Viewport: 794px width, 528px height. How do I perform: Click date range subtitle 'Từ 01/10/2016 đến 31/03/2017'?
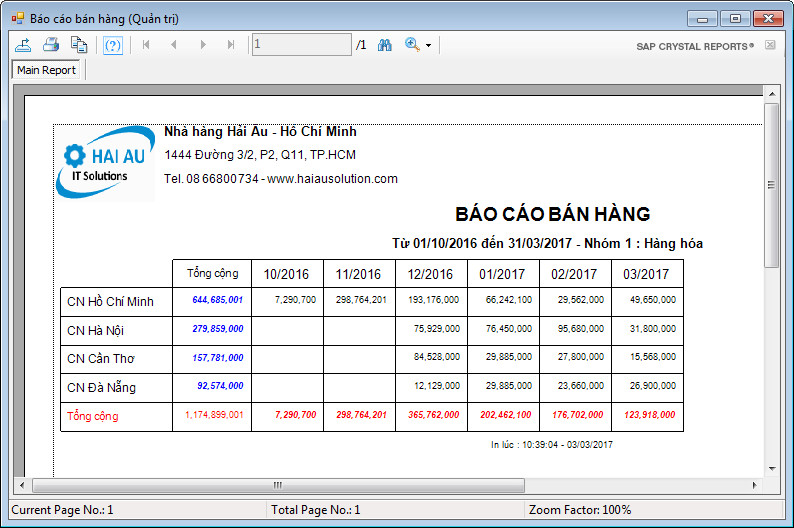click(x=482, y=243)
